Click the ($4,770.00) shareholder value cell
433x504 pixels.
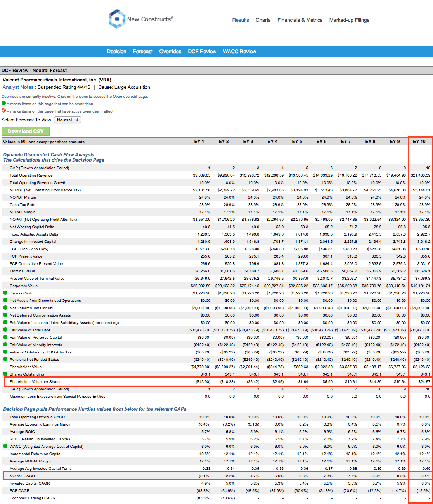[x=200, y=367]
